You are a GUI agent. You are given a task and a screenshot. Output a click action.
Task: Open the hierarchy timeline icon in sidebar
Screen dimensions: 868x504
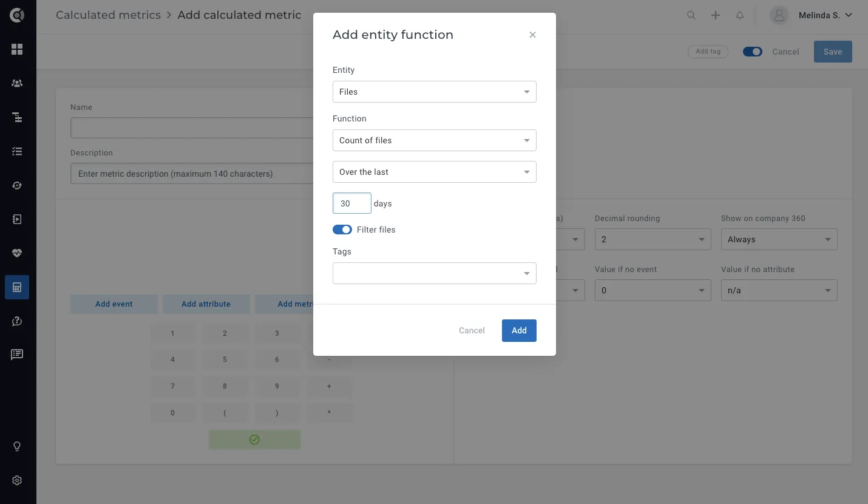17,117
